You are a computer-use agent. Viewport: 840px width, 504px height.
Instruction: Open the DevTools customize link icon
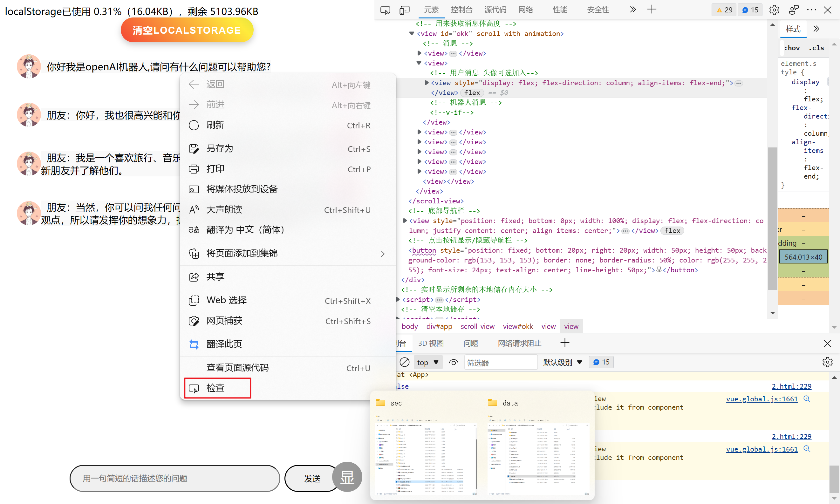click(794, 10)
